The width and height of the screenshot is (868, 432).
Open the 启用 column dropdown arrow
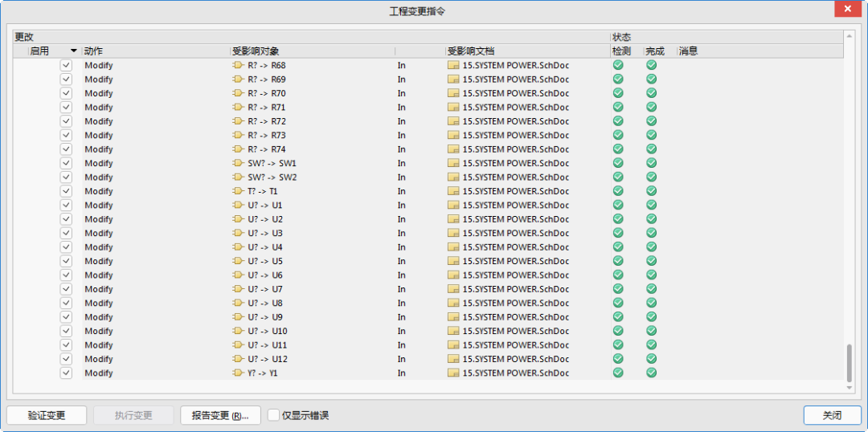pos(74,51)
